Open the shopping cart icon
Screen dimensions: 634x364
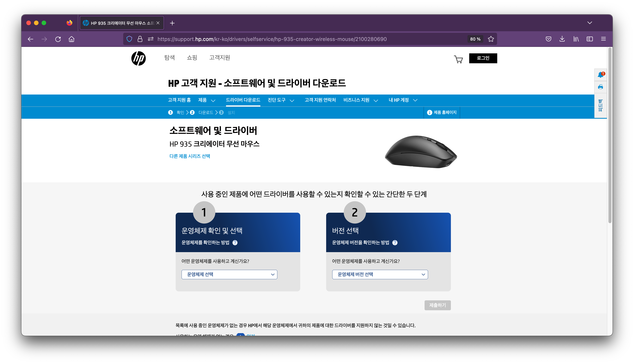pyautogui.click(x=458, y=59)
